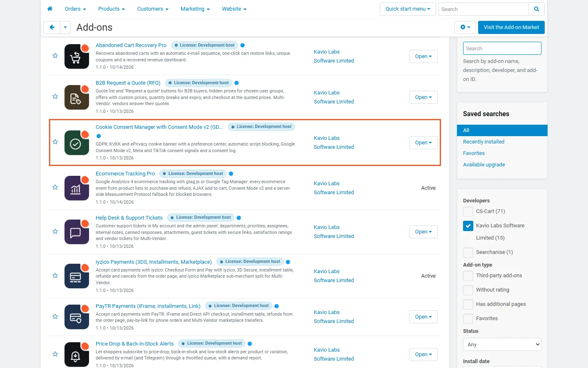The height and width of the screenshot is (368, 588).
Task: Open the Recently installed saved search
Action: [483, 142]
